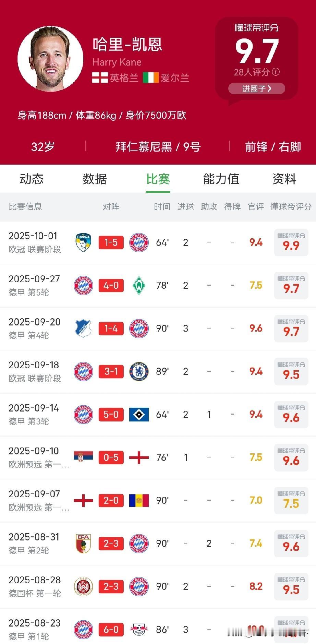Tap the Hoffenheim club crest icon

pyautogui.click(x=83, y=329)
